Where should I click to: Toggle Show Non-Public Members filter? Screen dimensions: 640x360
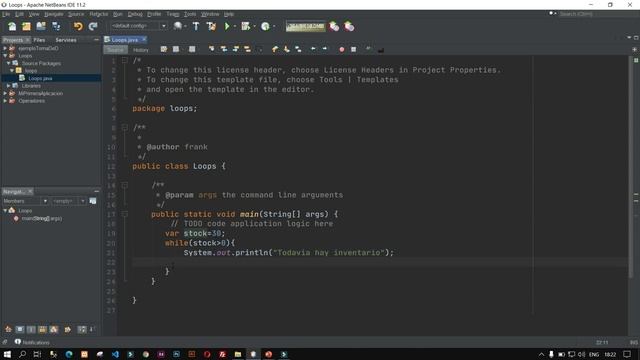click(x=42, y=329)
